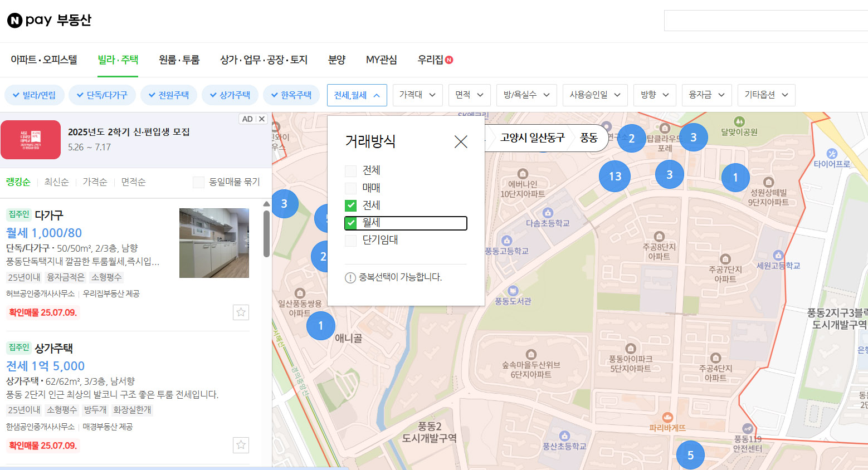Viewport: 868px width, 470px height.
Task: Open the 원룸·투룸 tab
Action: (179, 60)
